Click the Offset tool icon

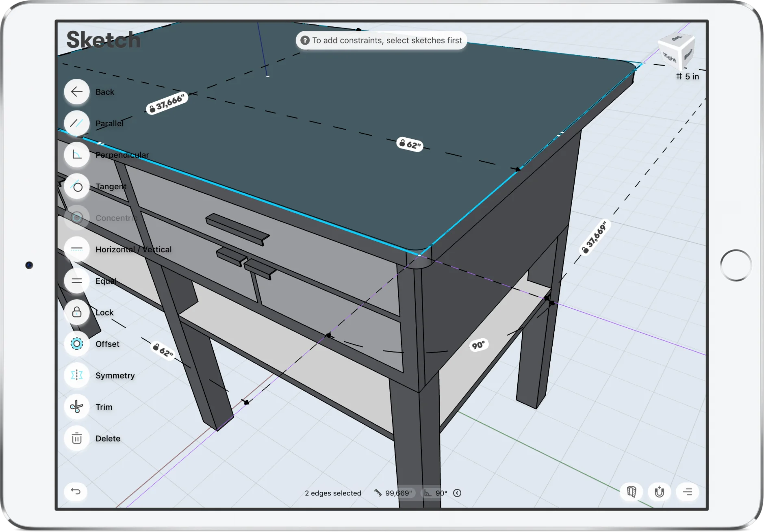76,344
